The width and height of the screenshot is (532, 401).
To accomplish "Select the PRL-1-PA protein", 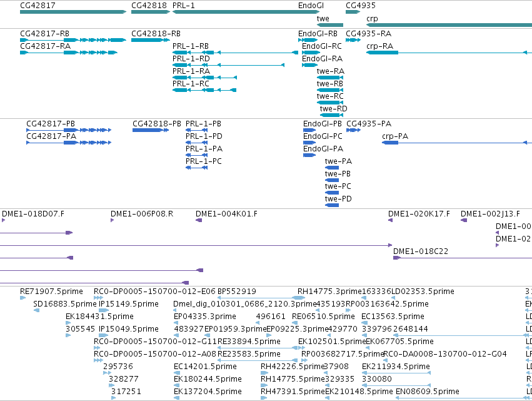I will 196,155.
